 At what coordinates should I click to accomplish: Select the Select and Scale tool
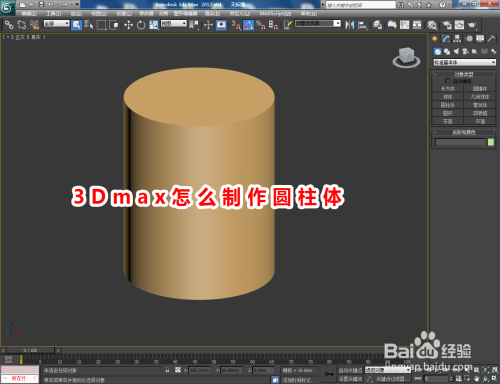point(154,25)
